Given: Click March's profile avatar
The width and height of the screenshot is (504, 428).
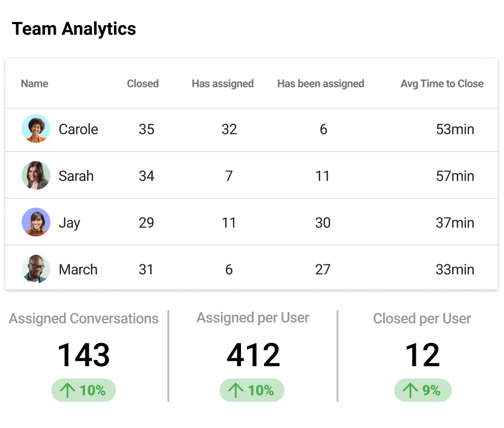Looking at the screenshot, I should (x=36, y=269).
